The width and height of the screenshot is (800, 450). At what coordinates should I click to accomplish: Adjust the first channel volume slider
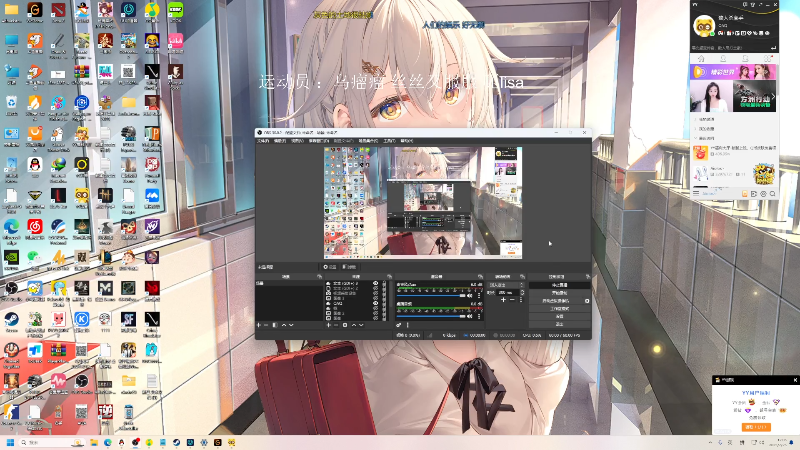[x=431, y=295]
